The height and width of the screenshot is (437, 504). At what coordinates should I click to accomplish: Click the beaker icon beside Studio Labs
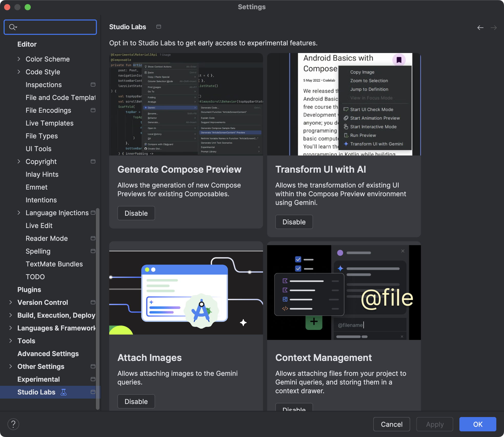(x=64, y=392)
